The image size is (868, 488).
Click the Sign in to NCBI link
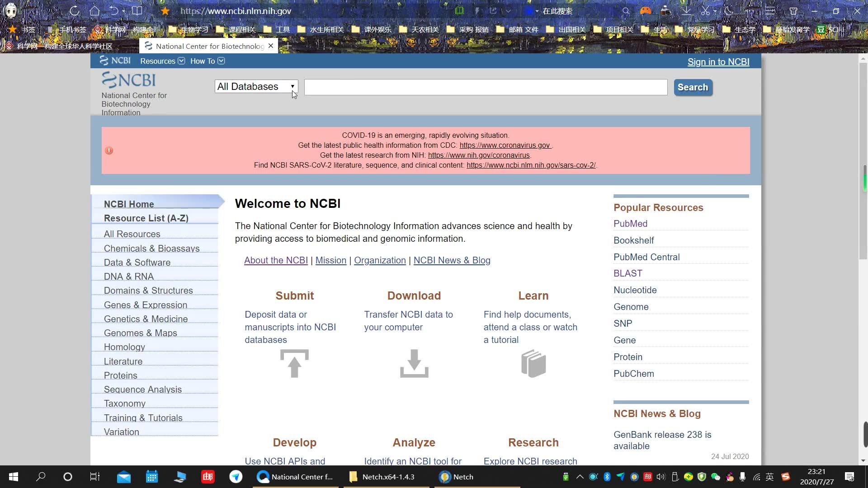[718, 61]
